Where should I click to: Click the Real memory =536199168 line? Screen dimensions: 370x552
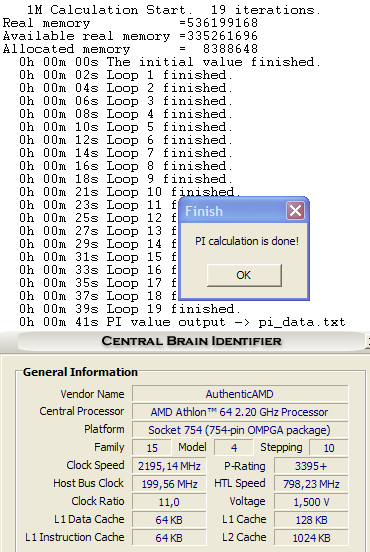130,23
